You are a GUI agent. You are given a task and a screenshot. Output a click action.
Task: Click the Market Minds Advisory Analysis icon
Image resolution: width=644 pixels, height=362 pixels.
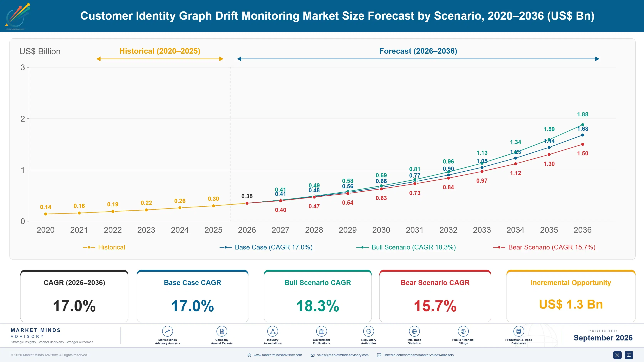pyautogui.click(x=168, y=331)
